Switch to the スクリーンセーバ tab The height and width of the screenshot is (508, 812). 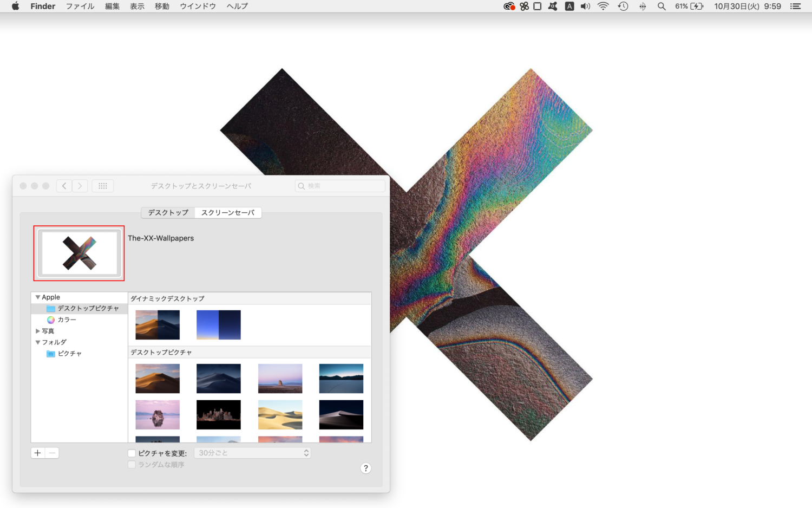228,212
